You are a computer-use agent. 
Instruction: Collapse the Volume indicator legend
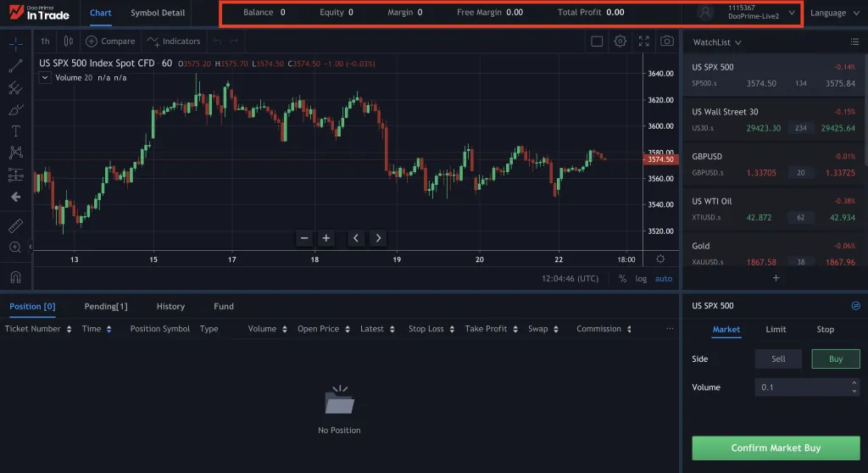[x=45, y=77]
